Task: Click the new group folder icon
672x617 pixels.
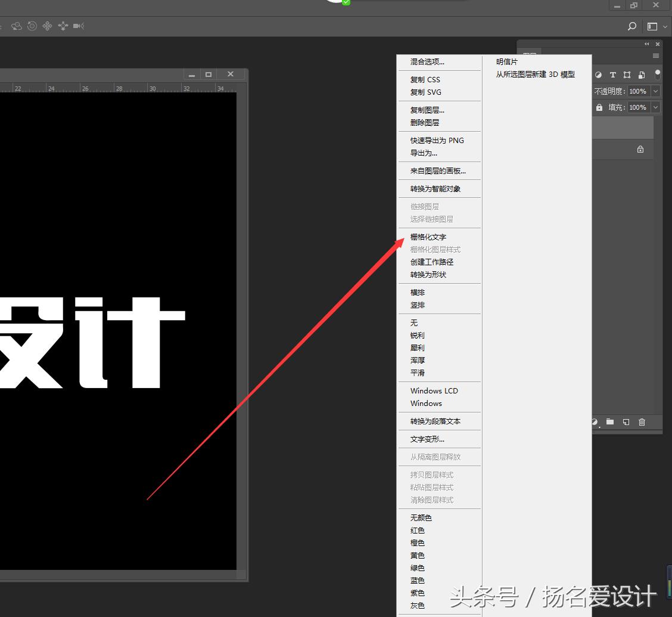Action: pos(609,422)
